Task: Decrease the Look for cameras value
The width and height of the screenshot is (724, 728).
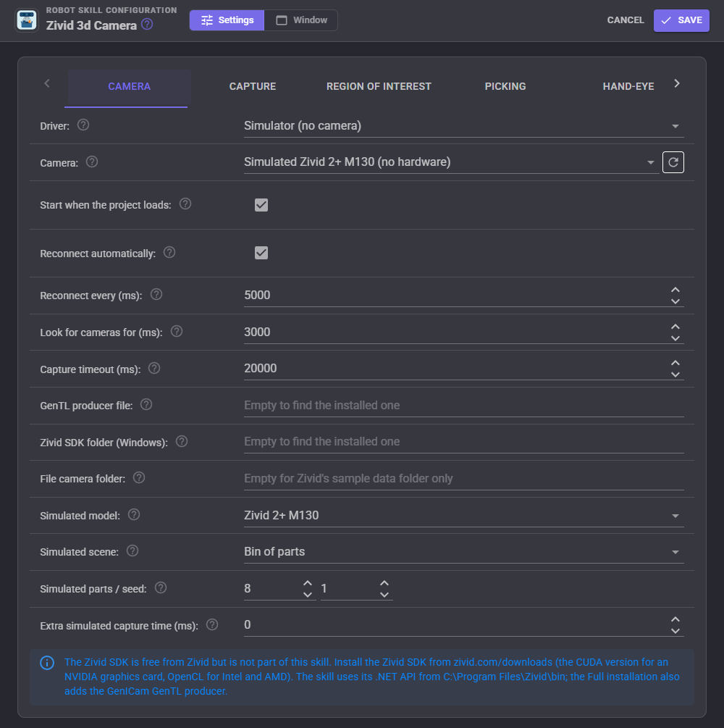Action: 675,338
